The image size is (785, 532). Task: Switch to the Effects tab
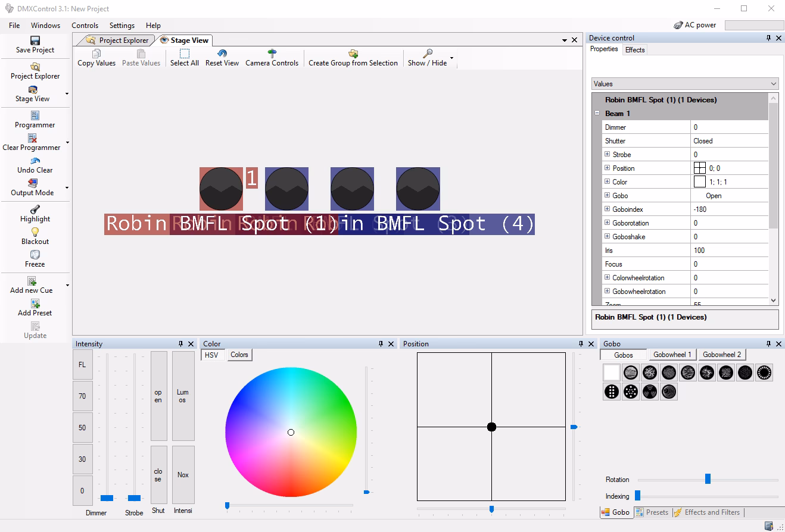[635, 50]
